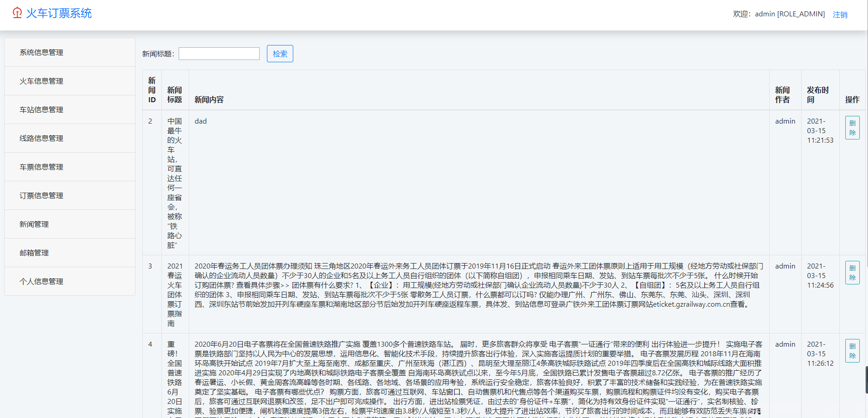
Task: Open 线路信息管理 management page
Action: click(x=41, y=138)
